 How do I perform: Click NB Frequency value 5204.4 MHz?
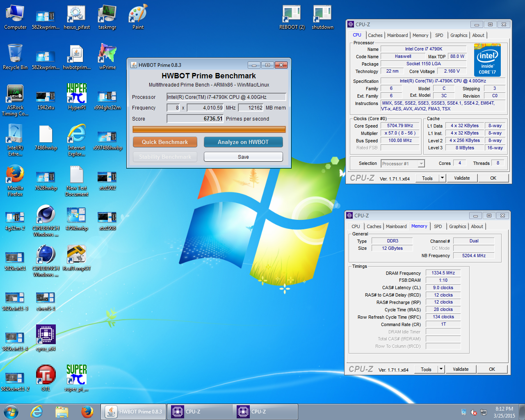point(474,256)
